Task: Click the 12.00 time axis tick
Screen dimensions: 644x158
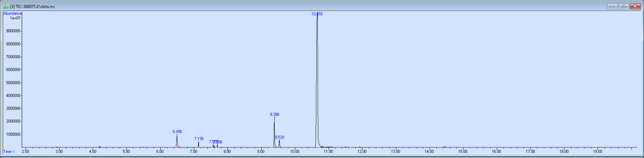Action: point(362,151)
